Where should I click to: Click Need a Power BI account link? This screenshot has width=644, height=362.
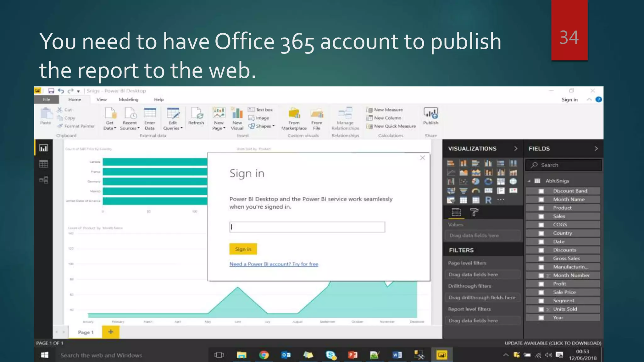click(x=274, y=264)
